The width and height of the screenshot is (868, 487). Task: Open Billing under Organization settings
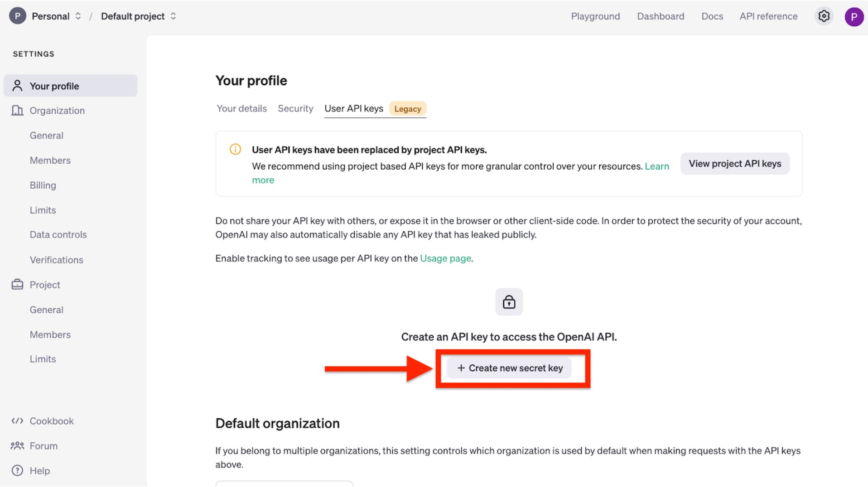tap(43, 185)
